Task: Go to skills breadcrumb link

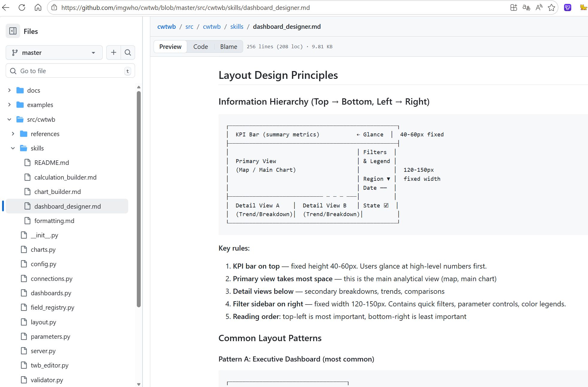Action: (237, 27)
